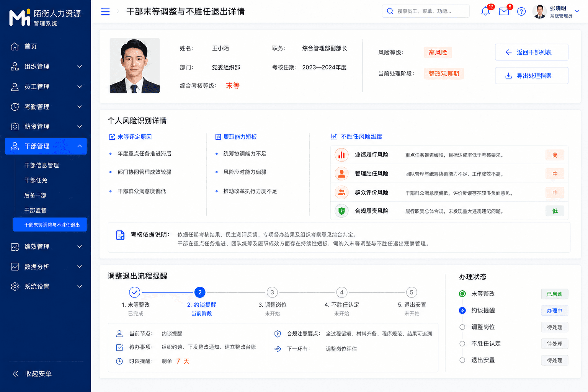Click the 员工管理 person icon
The width and height of the screenshot is (588, 392).
click(x=15, y=87)
